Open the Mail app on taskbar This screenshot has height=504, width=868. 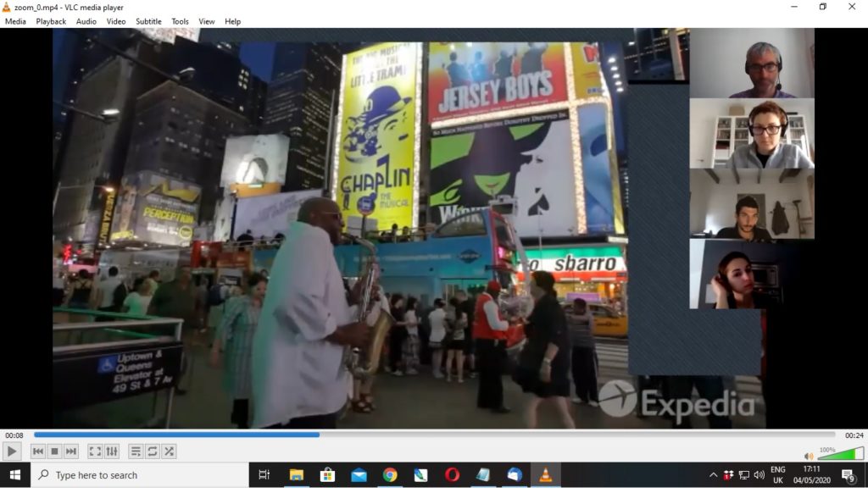[x=359, y=475]
